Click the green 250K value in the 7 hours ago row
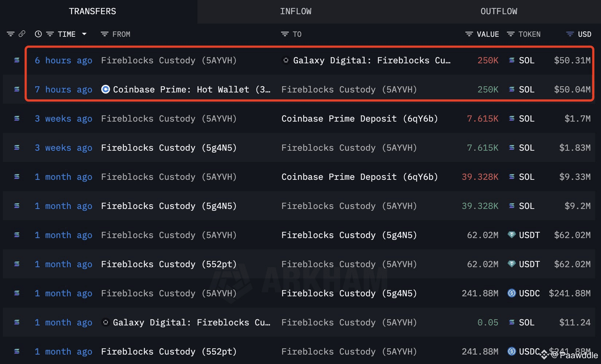Viewport: 601px width, 364px height. tap(488, 90)
